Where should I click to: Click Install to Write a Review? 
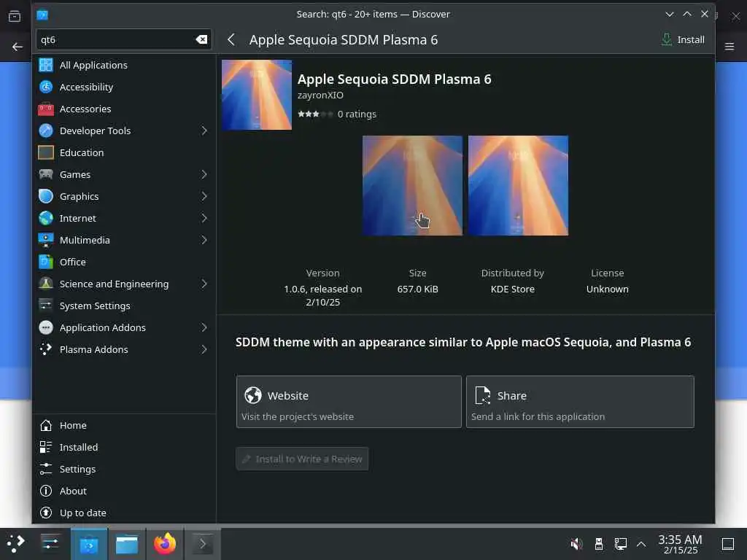pyautogui.click(x=302, y=459)
